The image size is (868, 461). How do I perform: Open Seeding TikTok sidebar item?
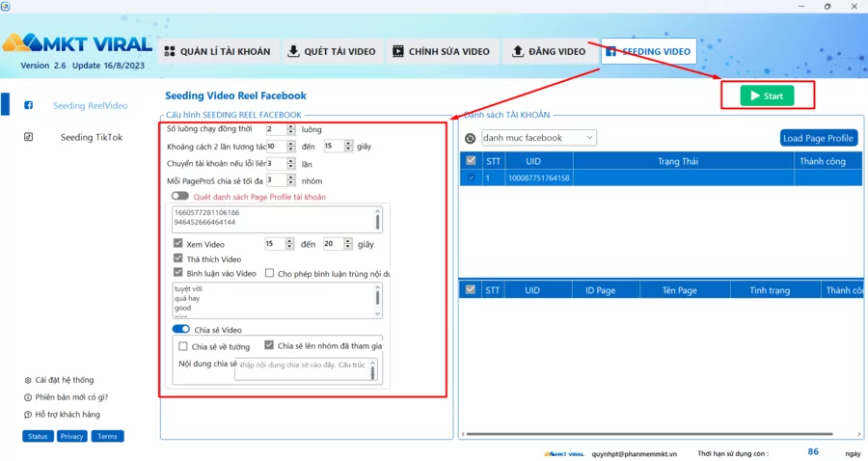pyautogui.click(x=92, y=137)
